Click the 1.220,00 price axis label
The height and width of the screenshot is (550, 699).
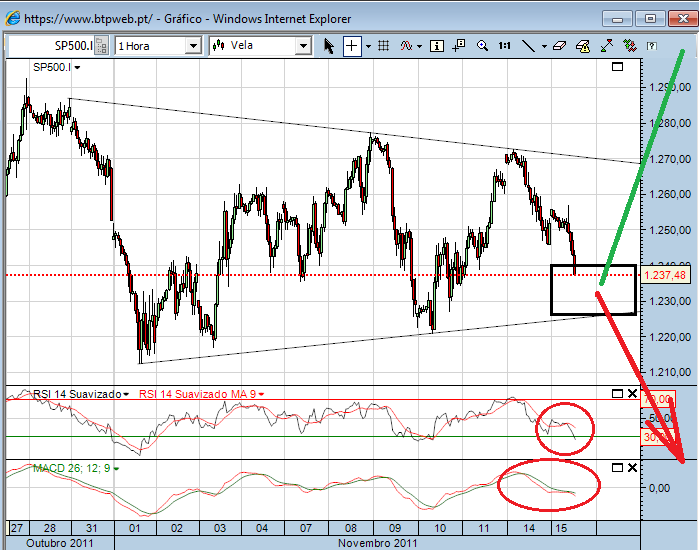pos(670,337)
